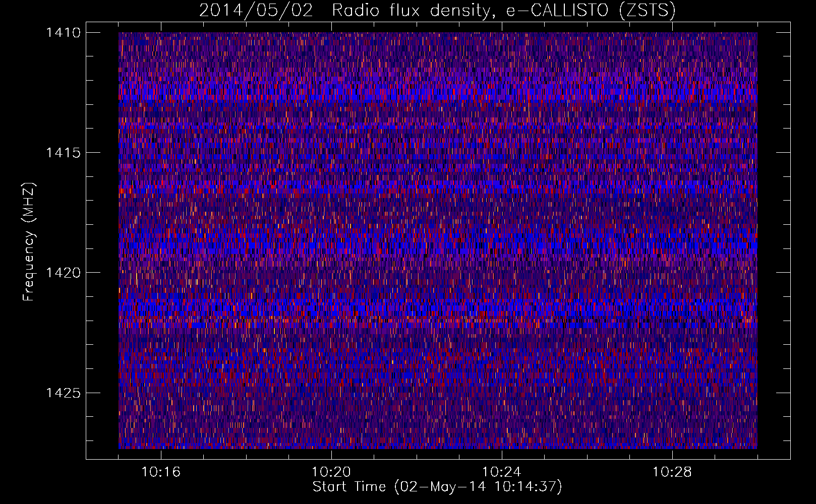Click the 1425 frequency tick label

coord(63,393)
